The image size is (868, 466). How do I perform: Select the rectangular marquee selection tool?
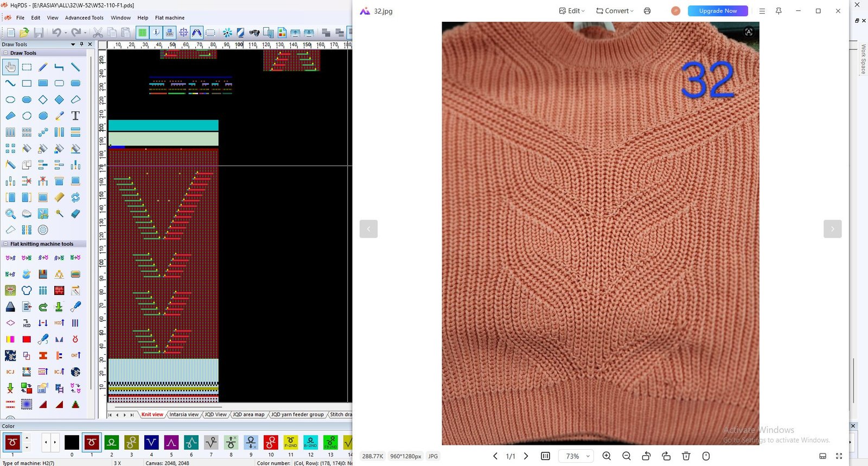[27, 67]
